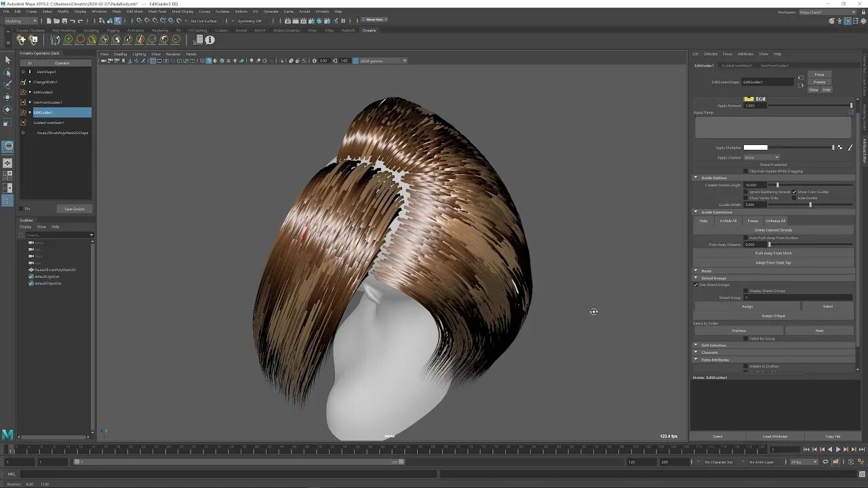
Task: Click the apply multiplier paint brush icon
Action: coord(850,147)
